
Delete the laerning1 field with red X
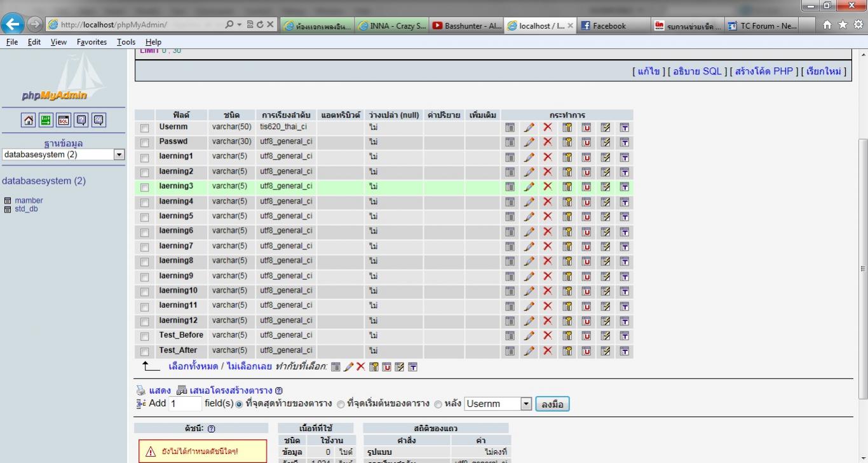(548, 157)
